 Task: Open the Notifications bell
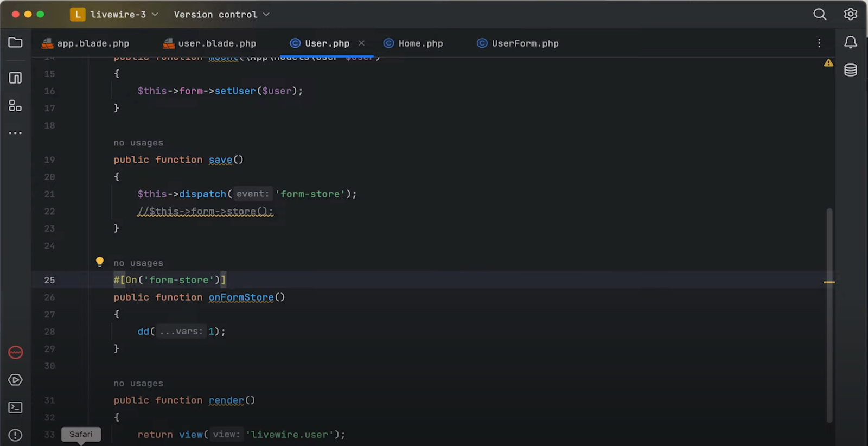851,42
